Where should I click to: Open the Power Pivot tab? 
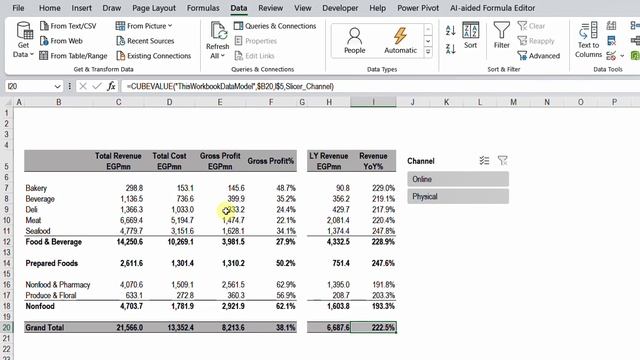coord(418,8)
